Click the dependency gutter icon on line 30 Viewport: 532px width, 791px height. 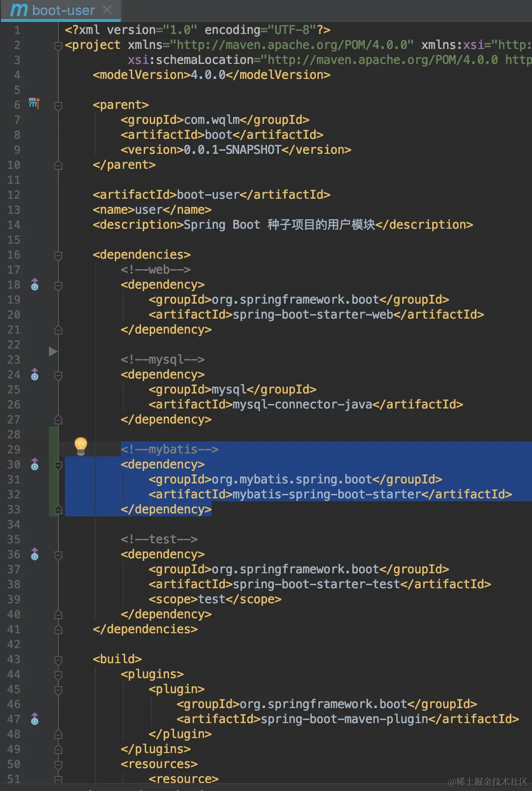coord(34,464)
